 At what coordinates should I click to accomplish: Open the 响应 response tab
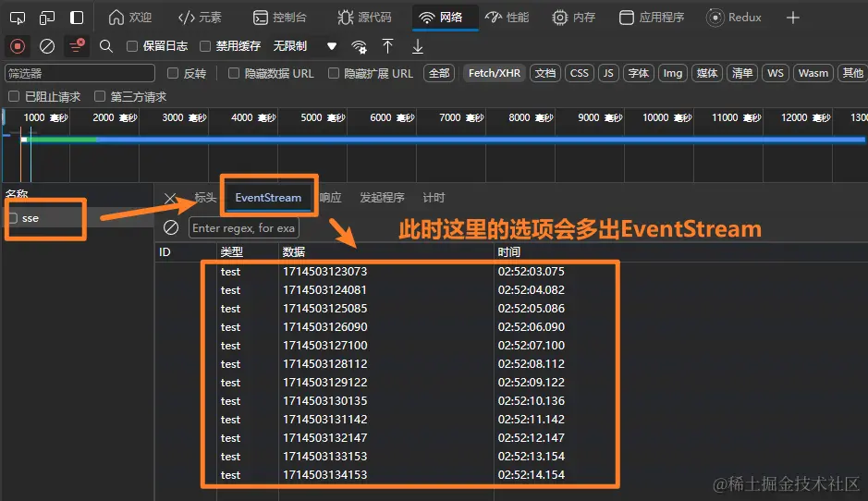point(331,198)
